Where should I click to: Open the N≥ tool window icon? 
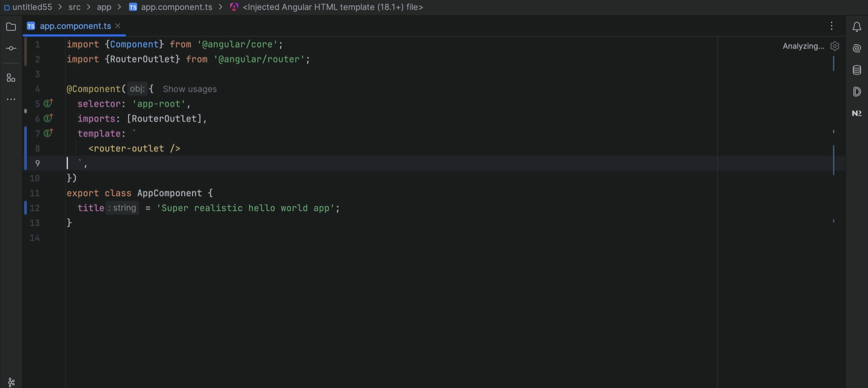pyautogui.click(x=857, y=113)
